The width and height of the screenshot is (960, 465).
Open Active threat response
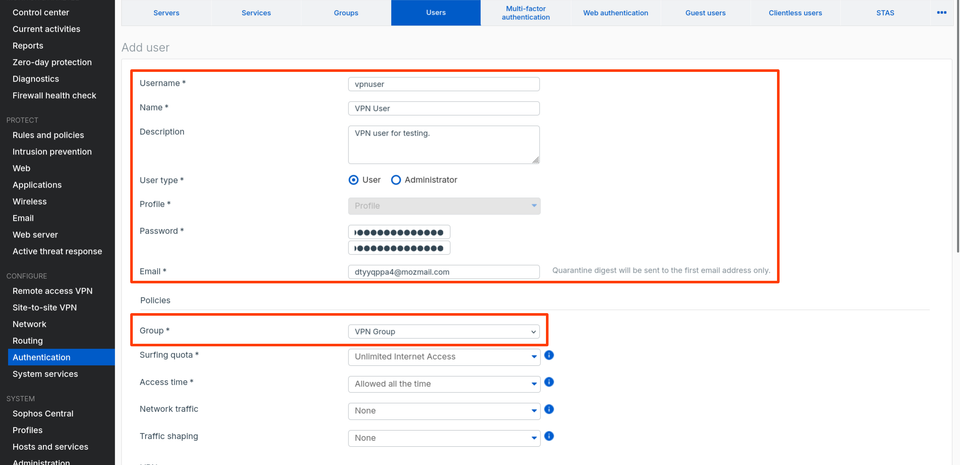[58, 251]
